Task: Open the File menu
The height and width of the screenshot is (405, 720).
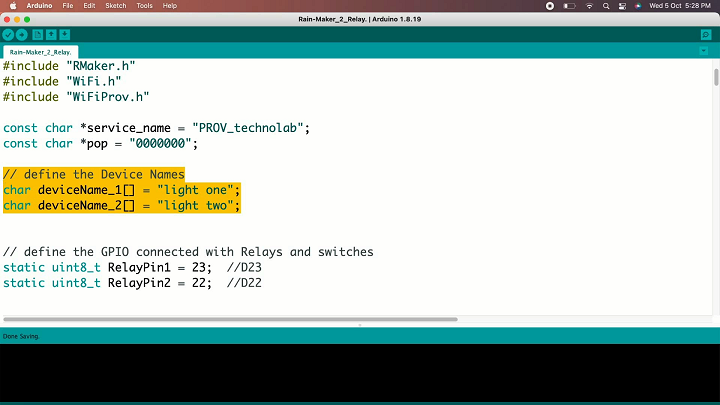Action: 68,6
